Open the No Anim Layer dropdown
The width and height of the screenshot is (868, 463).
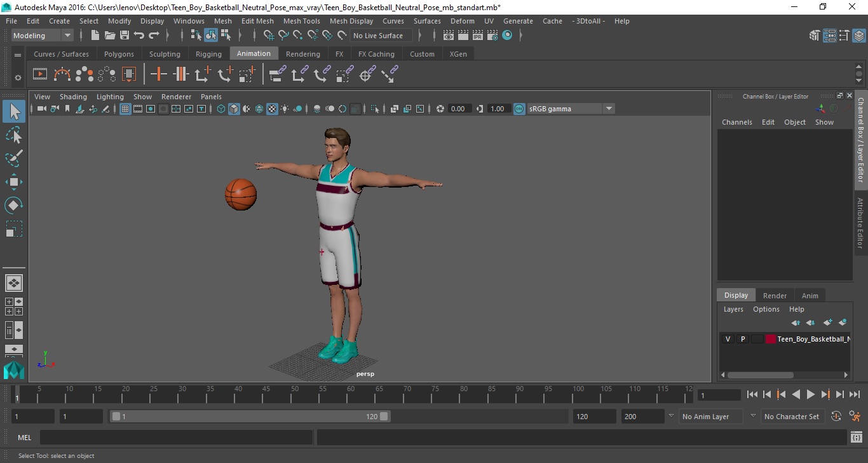[711, 417]
